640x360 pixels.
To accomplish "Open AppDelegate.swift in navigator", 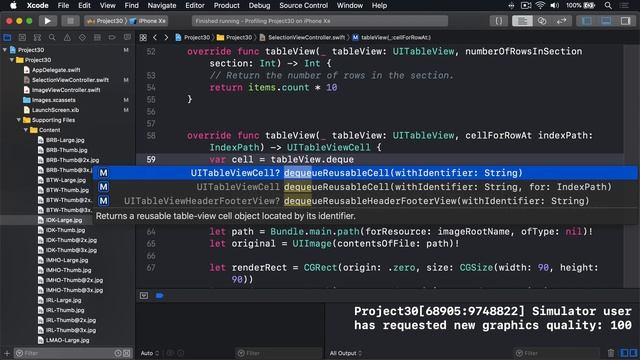I will click(56, 70).
